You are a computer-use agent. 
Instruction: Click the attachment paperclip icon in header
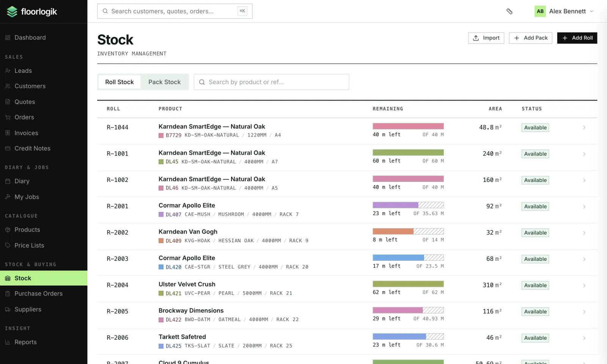[510, 11]
